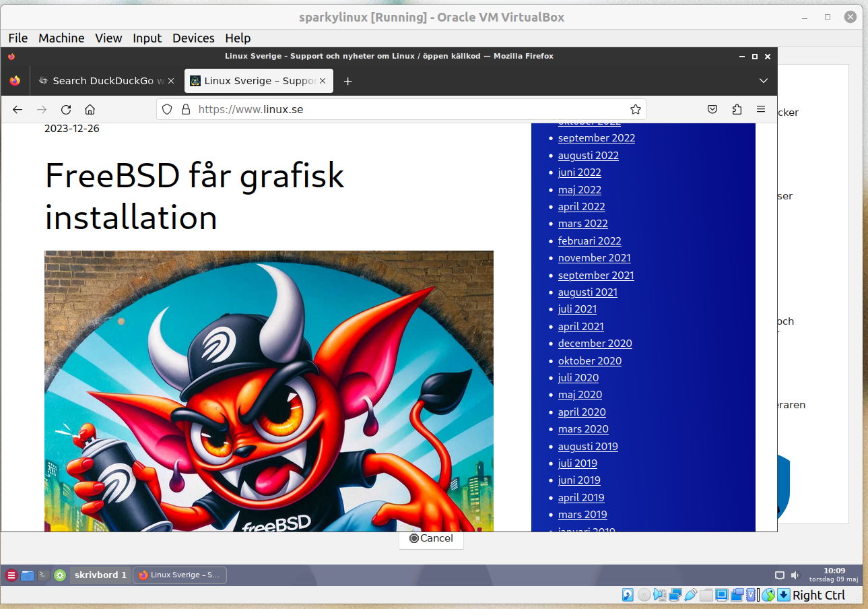Open the november 2021 archive link
Screen dimensions: 868x609
coord(595,257)
